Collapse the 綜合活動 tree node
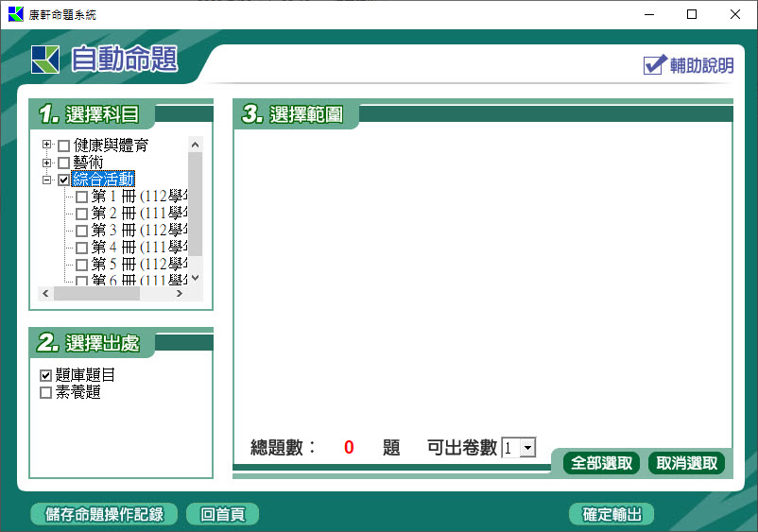 [x=46, y=180]
